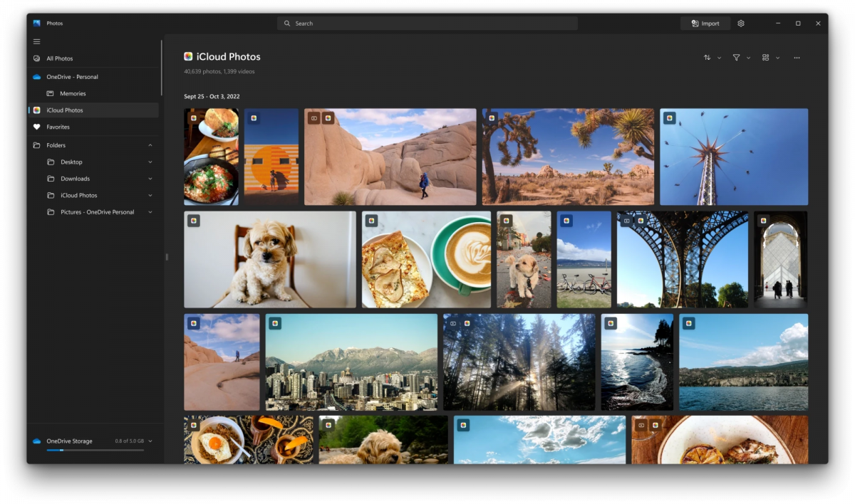The image size is (855, 504).
Task: Click iCloud badge on city skyline photo
Action: coord(275,323)
